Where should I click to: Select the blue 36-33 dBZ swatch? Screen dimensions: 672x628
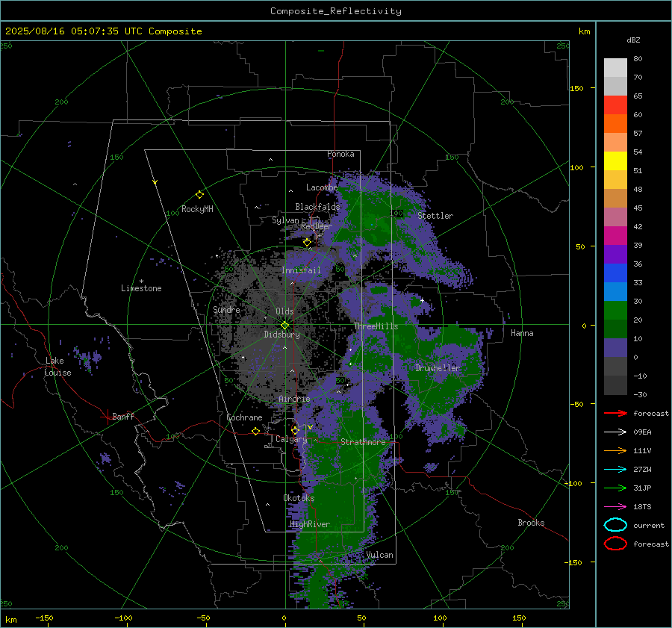615,273
